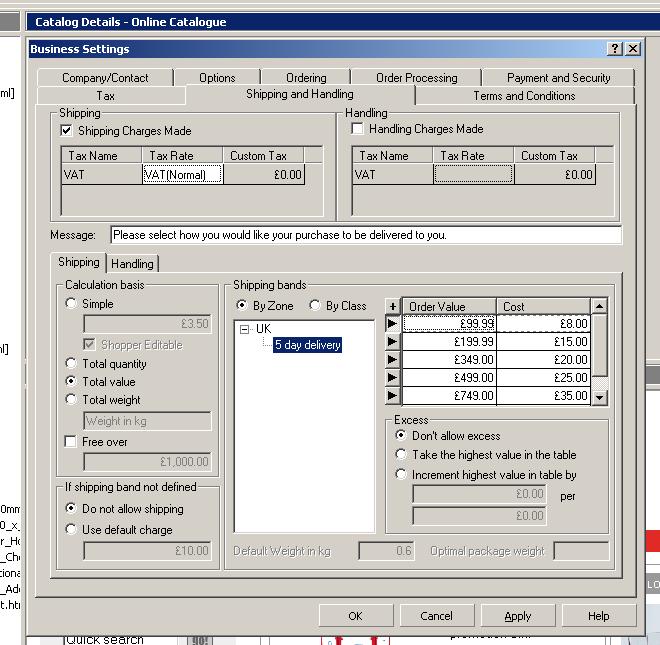
Task: Click the £35.00 cost cell
Action: pos(543,396)
